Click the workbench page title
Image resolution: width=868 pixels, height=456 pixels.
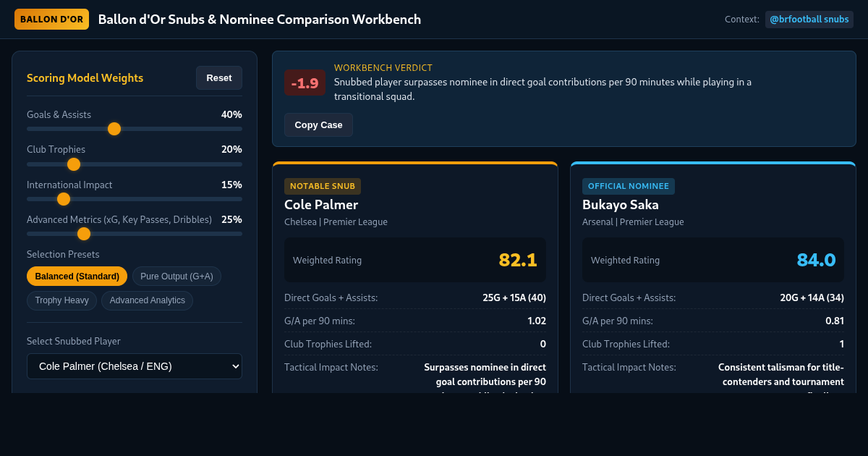point(259,20)
